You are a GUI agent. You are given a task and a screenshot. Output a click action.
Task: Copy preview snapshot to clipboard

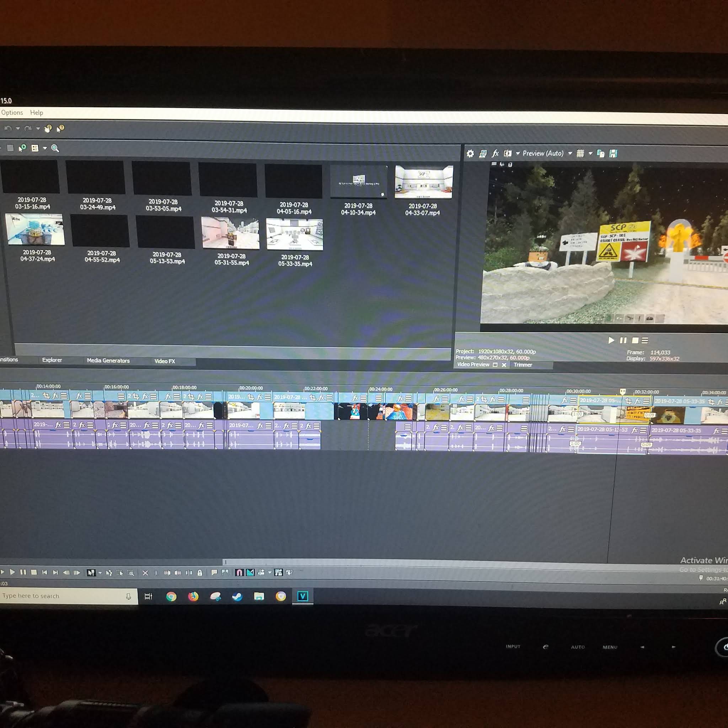pos(601,153)
